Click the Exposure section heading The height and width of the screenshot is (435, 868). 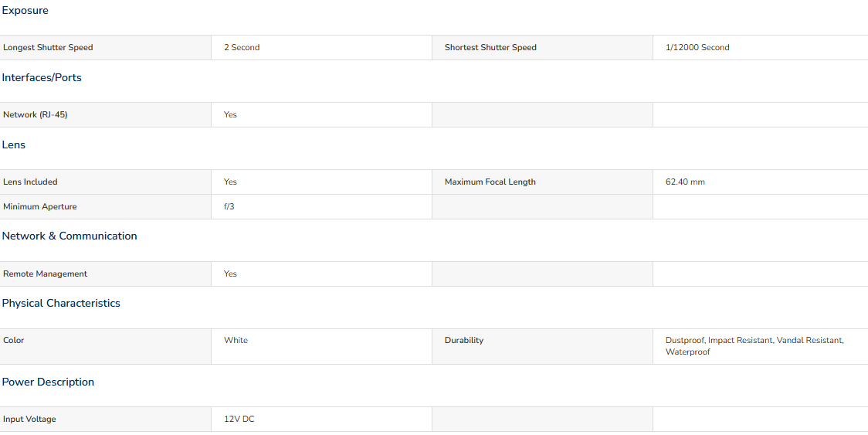(x=25, y=11)
